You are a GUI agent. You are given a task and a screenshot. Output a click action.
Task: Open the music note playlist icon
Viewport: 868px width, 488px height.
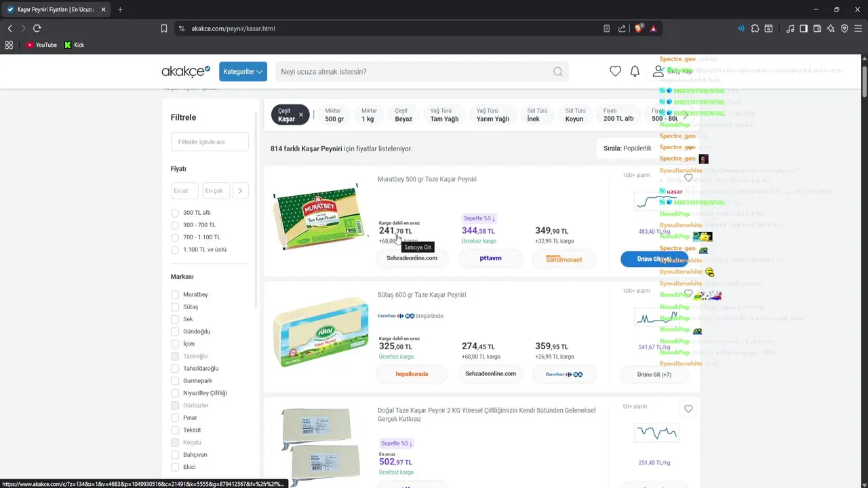coord(790,28)
